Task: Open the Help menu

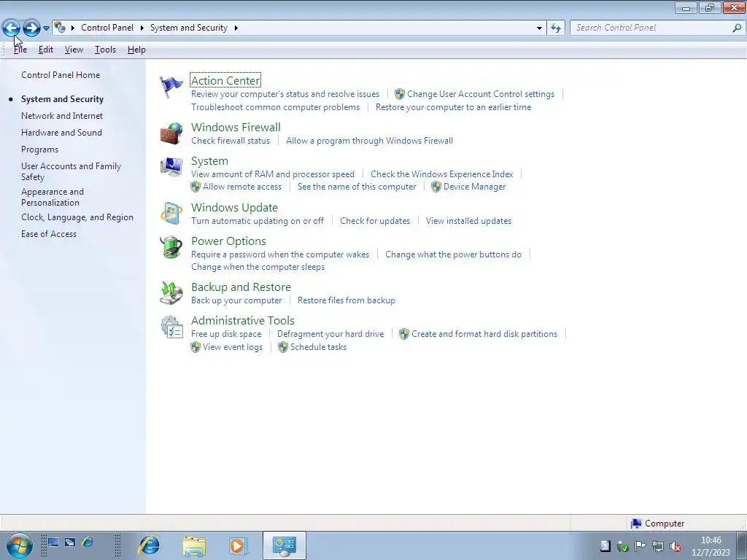Action: click(136, 50)
